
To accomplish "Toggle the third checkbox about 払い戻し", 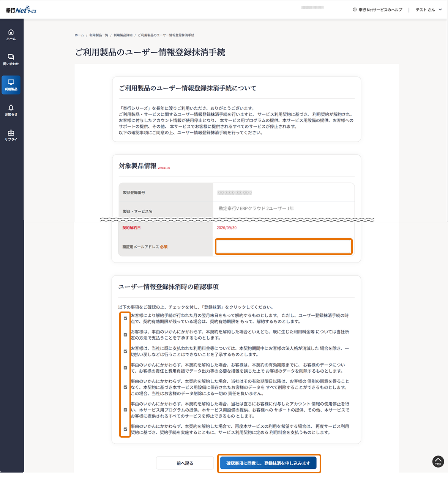I will tap(125, 351).
